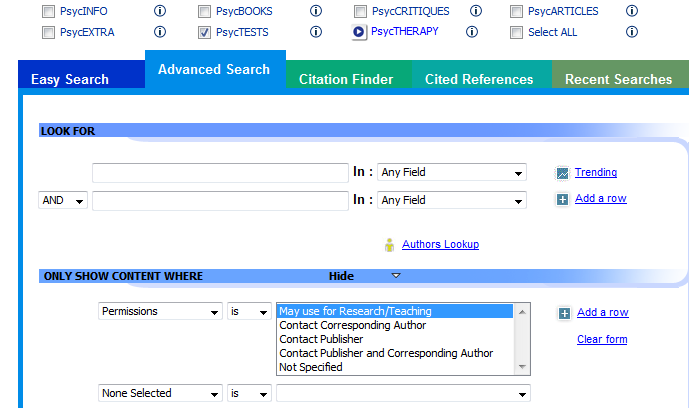Viewport: 689px width, 408px height.
Task: Switch to the Citation Finder tab
Action: (349, 75)
